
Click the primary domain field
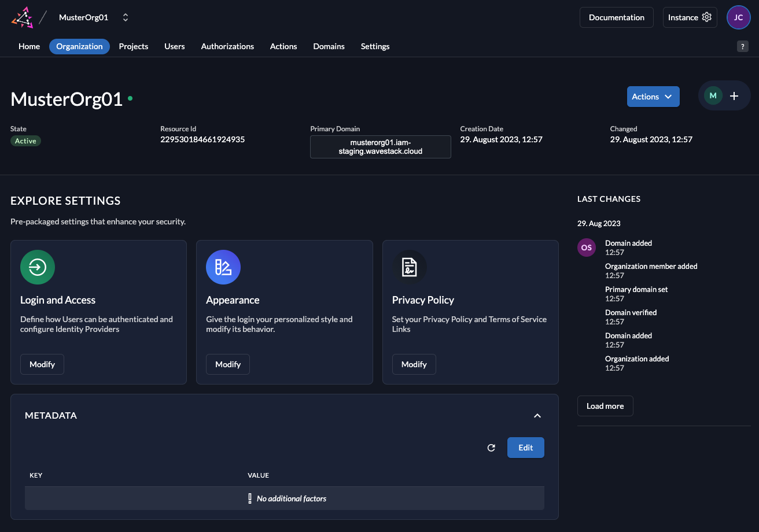pos(380,147)
